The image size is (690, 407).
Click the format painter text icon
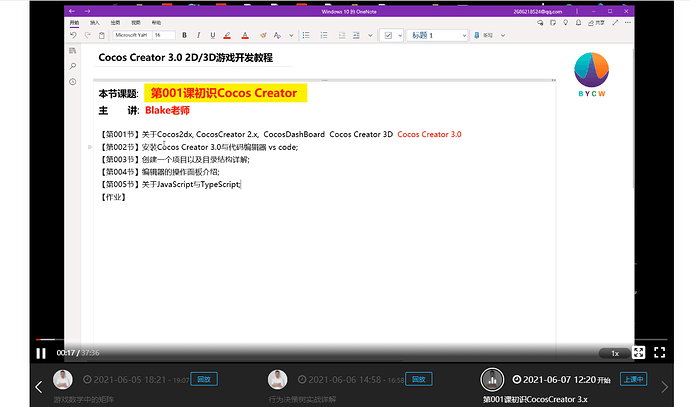coord(277,35)
